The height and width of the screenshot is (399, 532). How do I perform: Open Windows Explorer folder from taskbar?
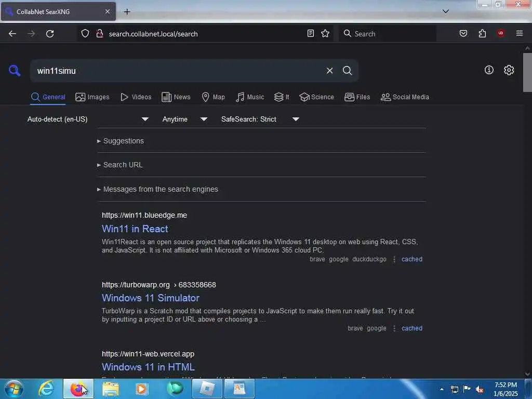click(x=111, y=389)
